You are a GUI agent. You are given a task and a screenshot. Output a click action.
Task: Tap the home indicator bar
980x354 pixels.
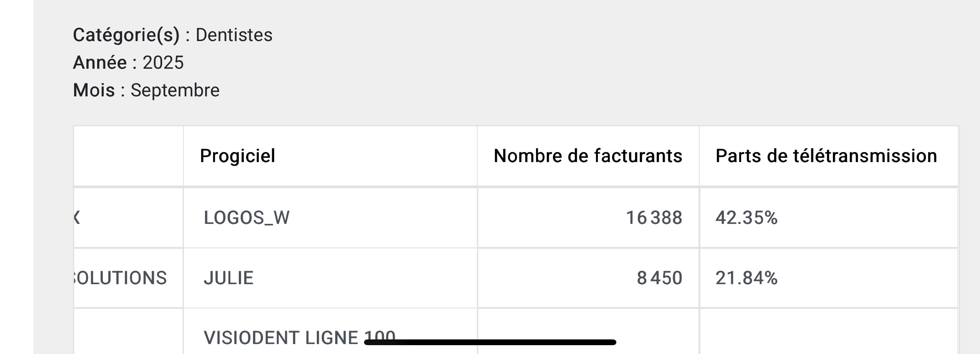[x=490, y=342]
